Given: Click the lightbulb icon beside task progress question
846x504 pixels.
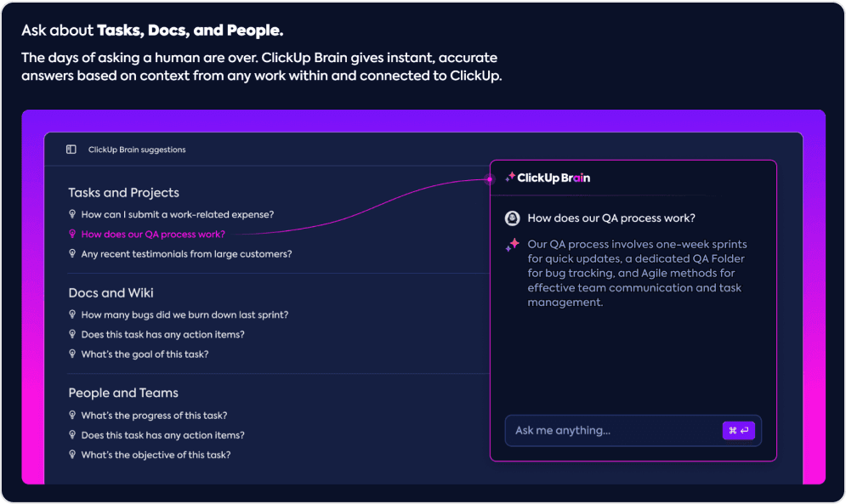Looking at the screenshot, I should 72,415.
